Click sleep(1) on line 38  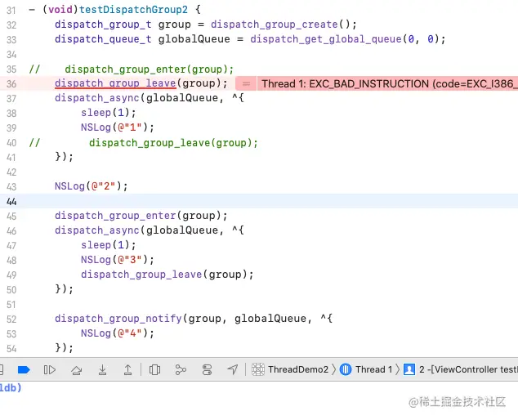(x=109, y=113)
